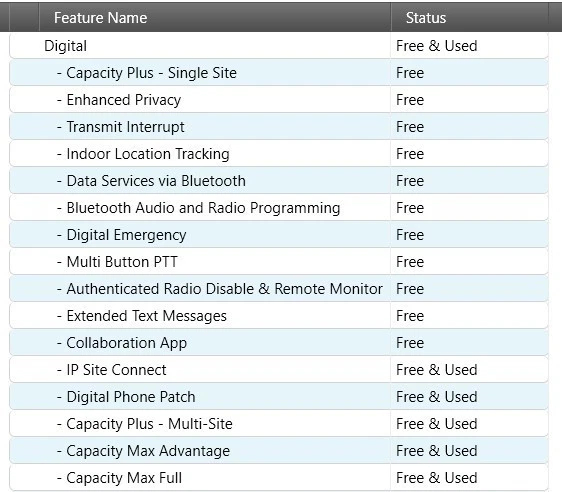Viewport: 562px width, 492px height.
Task: Sort by the Feature Name column header
Action: coord(215,18)
